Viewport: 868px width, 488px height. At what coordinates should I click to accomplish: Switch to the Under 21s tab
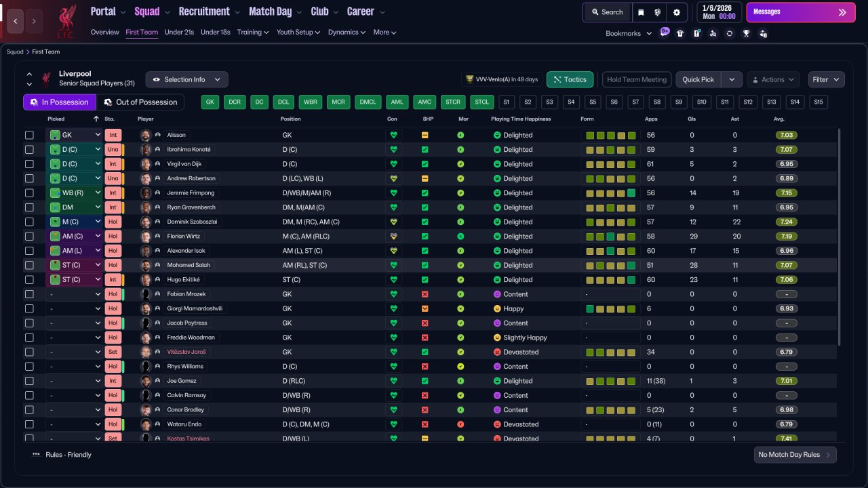tap(179, 32)
